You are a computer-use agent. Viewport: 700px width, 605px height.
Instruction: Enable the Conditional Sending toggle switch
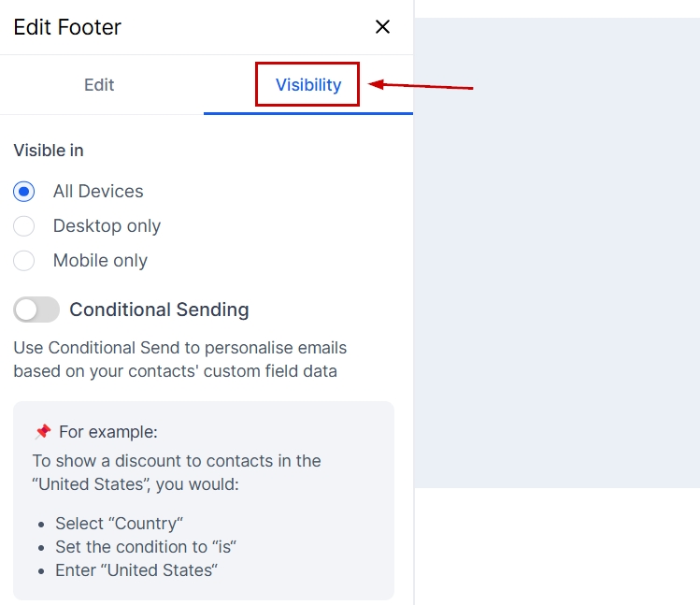[x=36, y=310]
